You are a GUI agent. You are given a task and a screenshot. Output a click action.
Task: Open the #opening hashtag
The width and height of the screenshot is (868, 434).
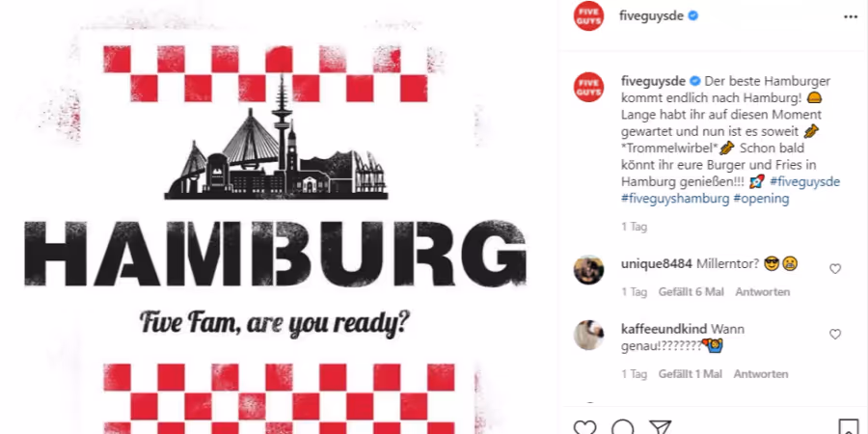point(761,199)
